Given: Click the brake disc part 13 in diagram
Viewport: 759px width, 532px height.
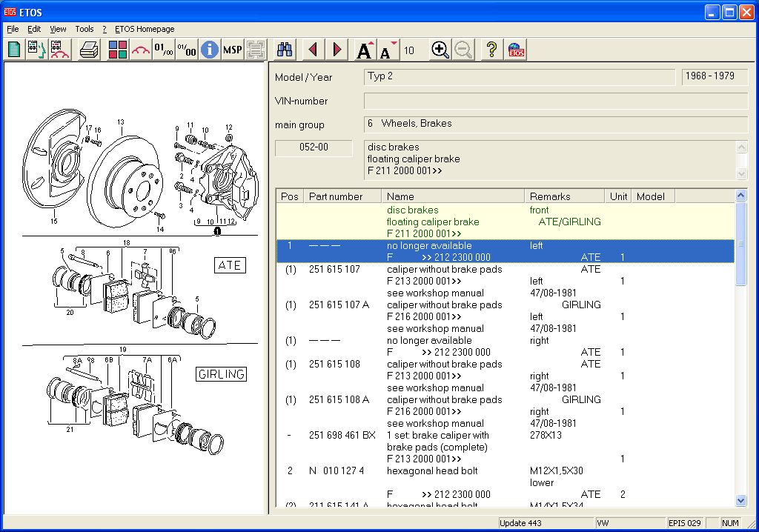Looking at the screenshot, I should click(x=125, y=182).
